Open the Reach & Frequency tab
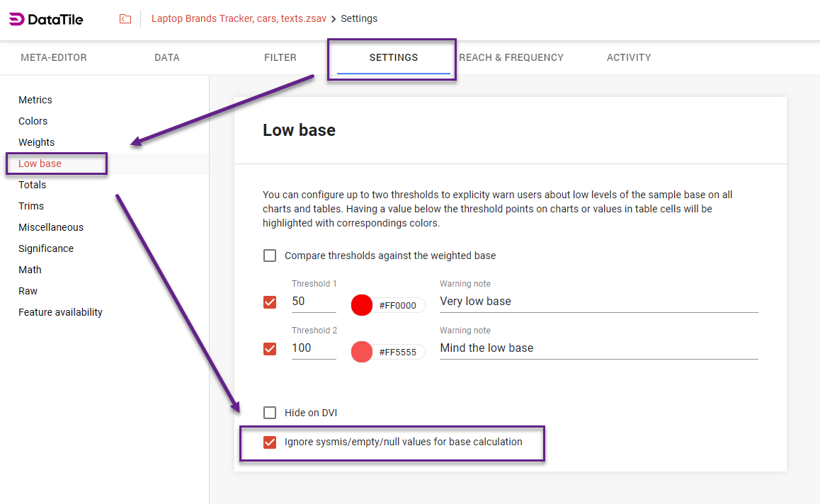This screenshot has height=504, width=820. 511,57
